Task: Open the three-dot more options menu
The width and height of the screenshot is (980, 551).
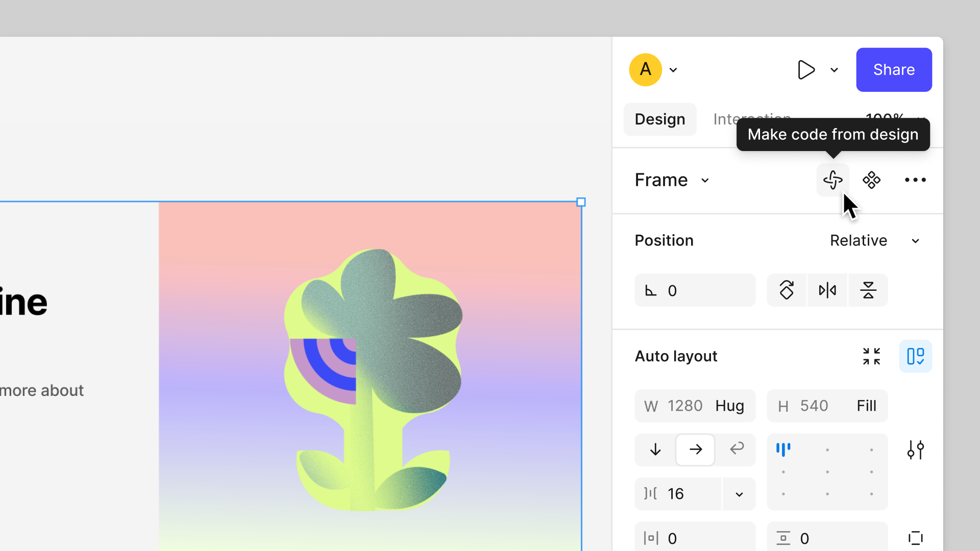Action: (x=915, y=180)
